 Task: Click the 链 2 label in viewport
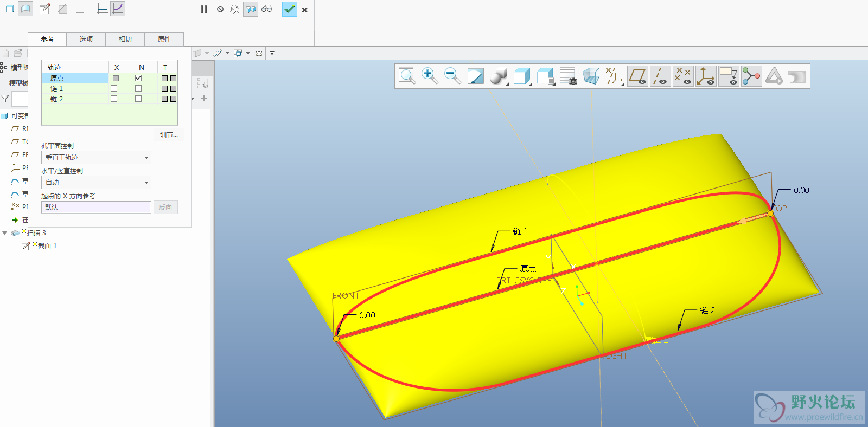tap(707, 310)
